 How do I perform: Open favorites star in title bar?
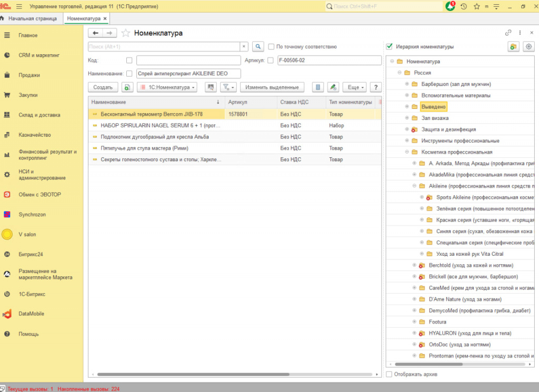coord(476,6)
